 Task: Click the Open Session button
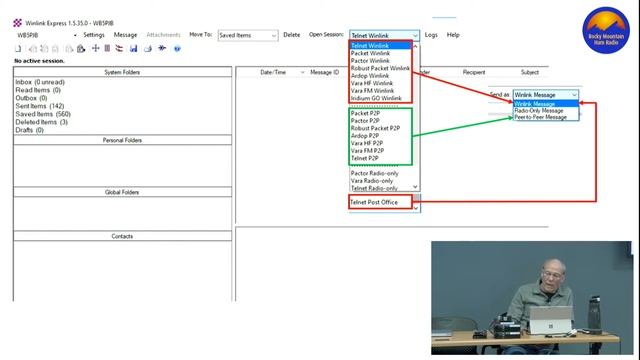(x=326, y=35)
